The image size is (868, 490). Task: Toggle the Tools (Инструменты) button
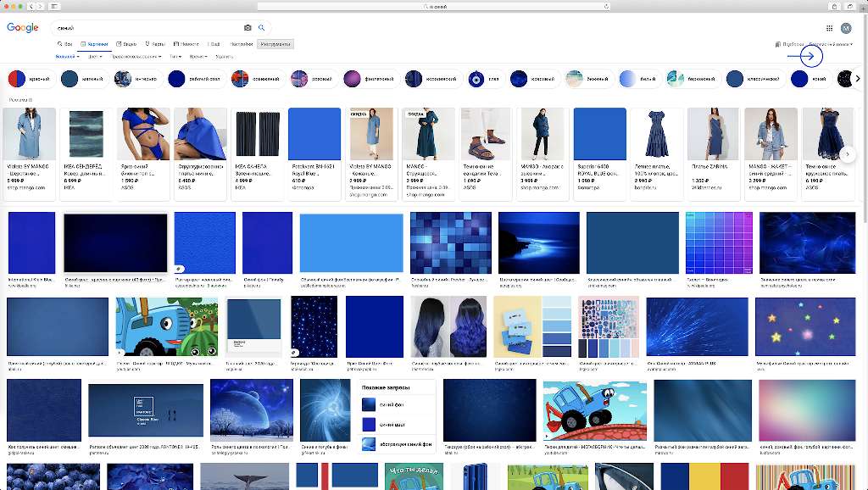275,43
